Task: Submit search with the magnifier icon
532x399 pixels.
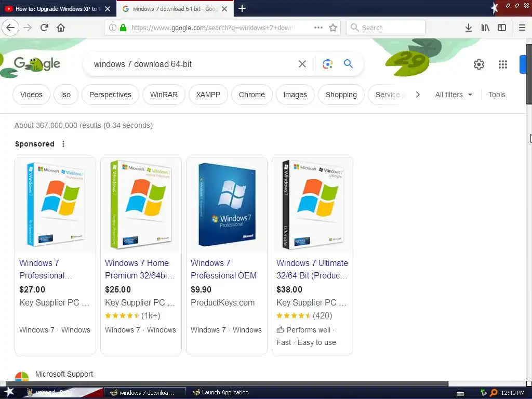Action: coord(348,63)
